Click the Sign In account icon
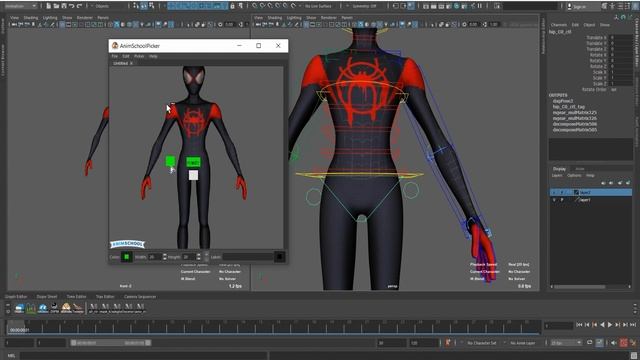Screen dimensions: 640x360 (x=569, y=6)
